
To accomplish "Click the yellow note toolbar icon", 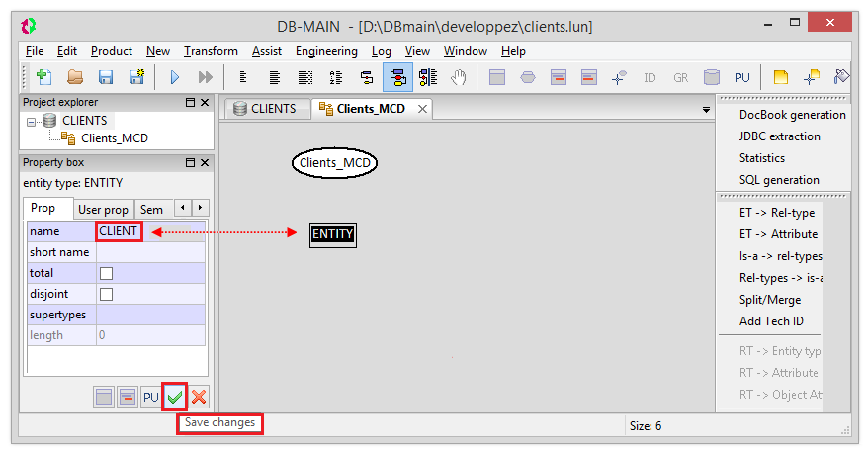I will pyautogui.click(x=780, y=77).
